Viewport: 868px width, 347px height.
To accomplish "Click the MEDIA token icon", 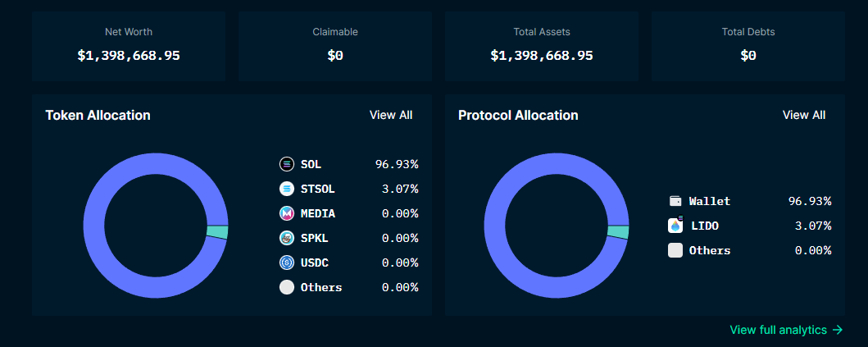I will click(x=286, y=213).
